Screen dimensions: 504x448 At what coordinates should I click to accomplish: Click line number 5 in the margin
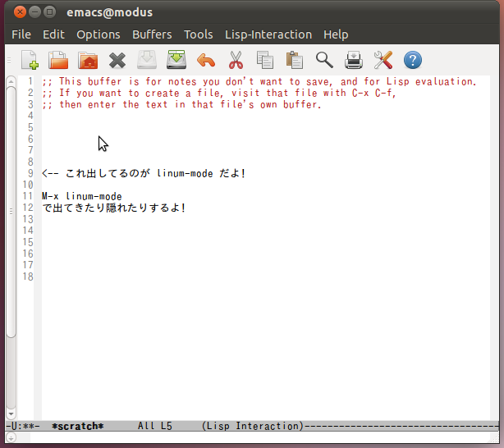pyautogui.click(x=30, y=127)
